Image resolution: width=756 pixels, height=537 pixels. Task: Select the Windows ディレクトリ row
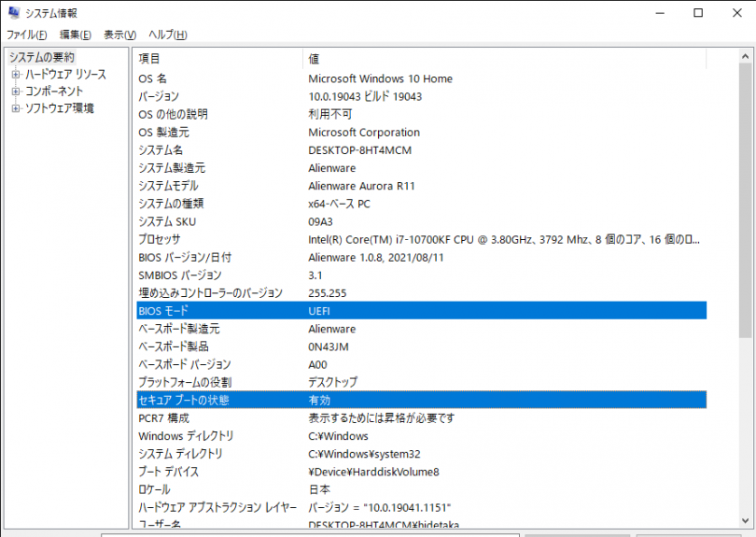point(421,436)
